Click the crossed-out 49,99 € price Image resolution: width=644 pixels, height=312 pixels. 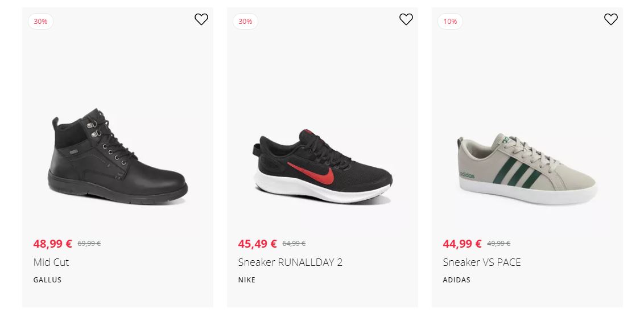click(499, 244)
